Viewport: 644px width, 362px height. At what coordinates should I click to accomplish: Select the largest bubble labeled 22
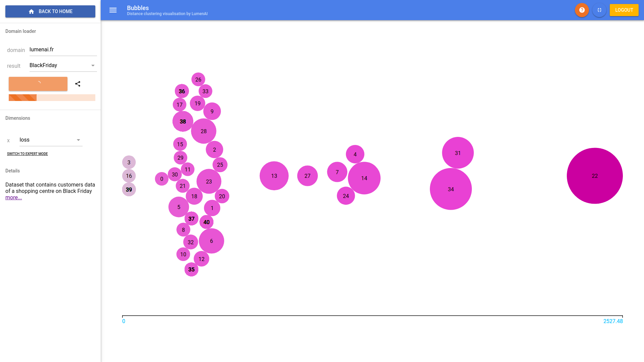[595, 176]
